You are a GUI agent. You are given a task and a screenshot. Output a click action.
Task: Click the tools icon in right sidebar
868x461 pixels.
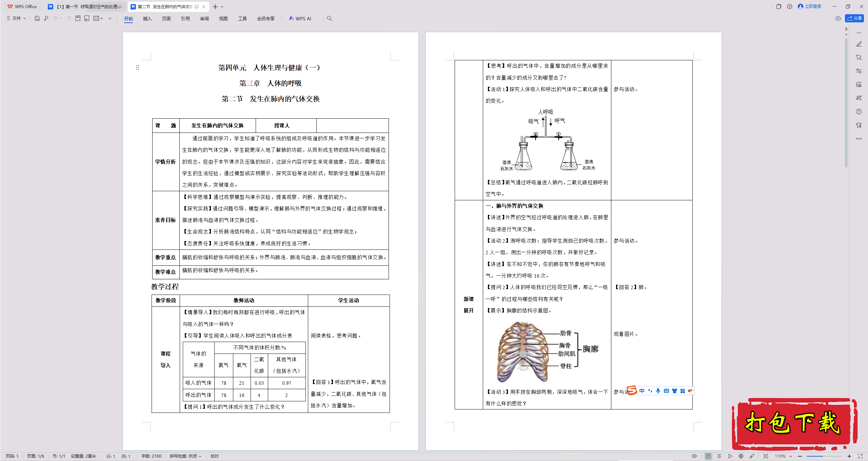859,98
